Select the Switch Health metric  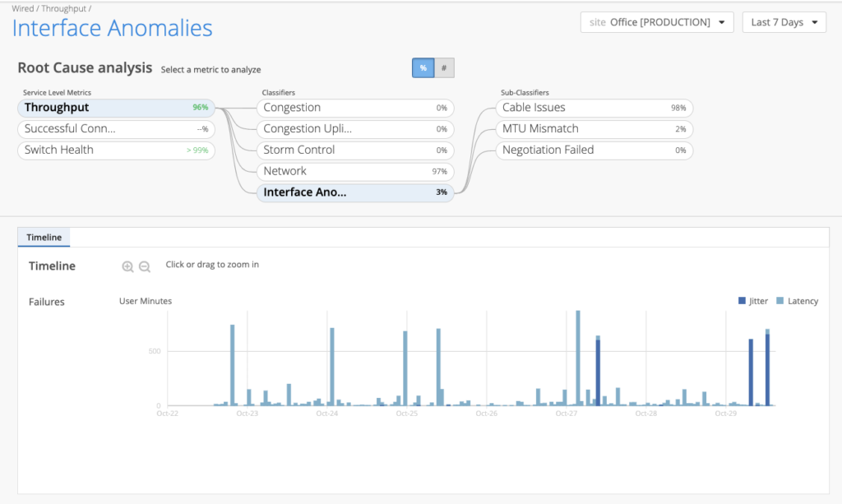(x=115, y=150)
